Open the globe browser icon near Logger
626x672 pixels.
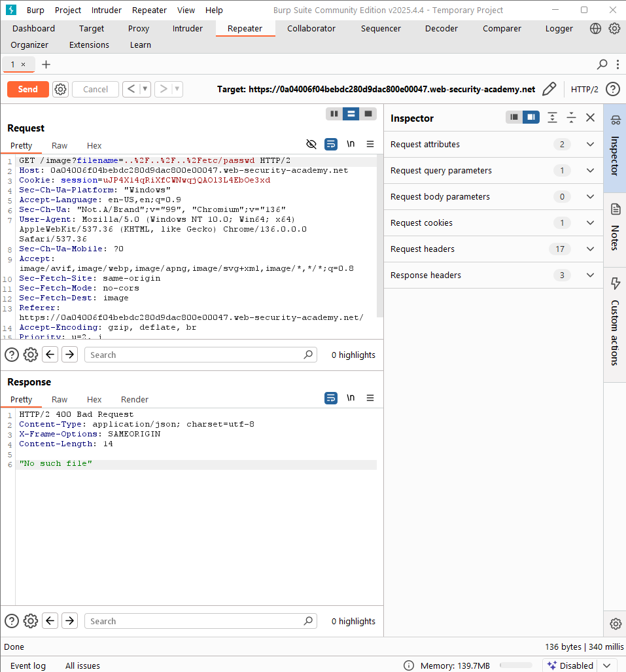pos(595,28)
